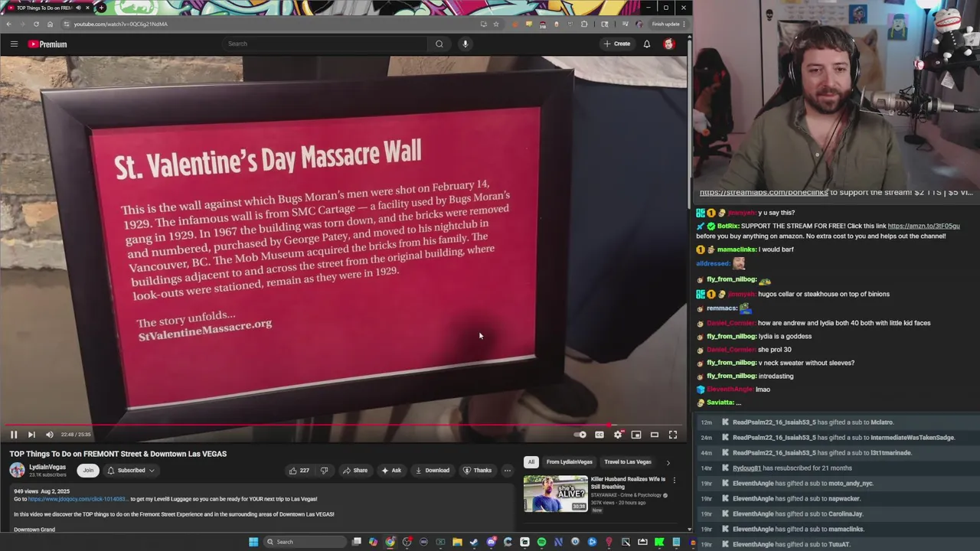
Task: Open the browser extensions puzzle icon
Action: coord(584,24)
